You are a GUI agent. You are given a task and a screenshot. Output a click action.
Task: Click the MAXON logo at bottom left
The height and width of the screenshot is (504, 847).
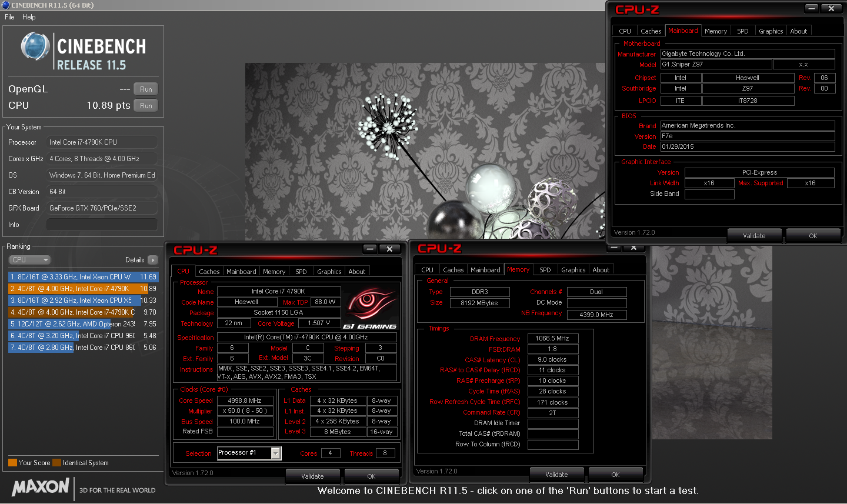tap(41, 487)
